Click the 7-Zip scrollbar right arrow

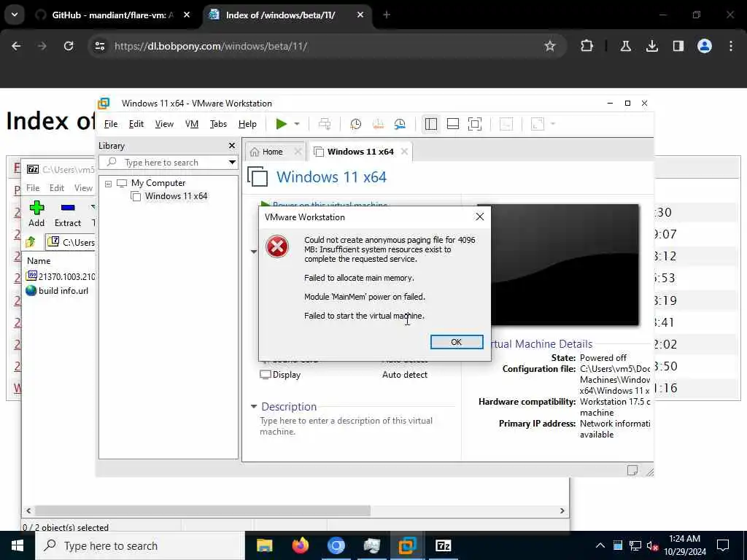tap(562, 510)
